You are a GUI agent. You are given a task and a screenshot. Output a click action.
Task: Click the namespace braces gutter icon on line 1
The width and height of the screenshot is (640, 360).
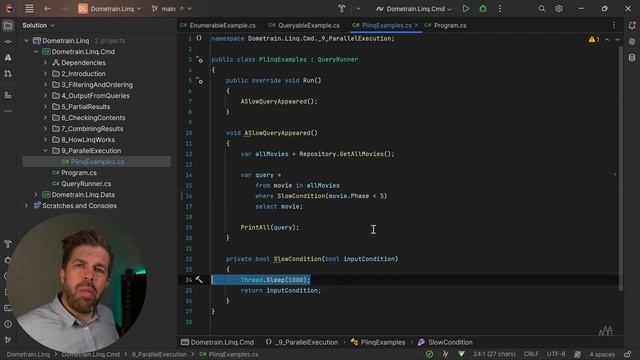tap(199, 38)
